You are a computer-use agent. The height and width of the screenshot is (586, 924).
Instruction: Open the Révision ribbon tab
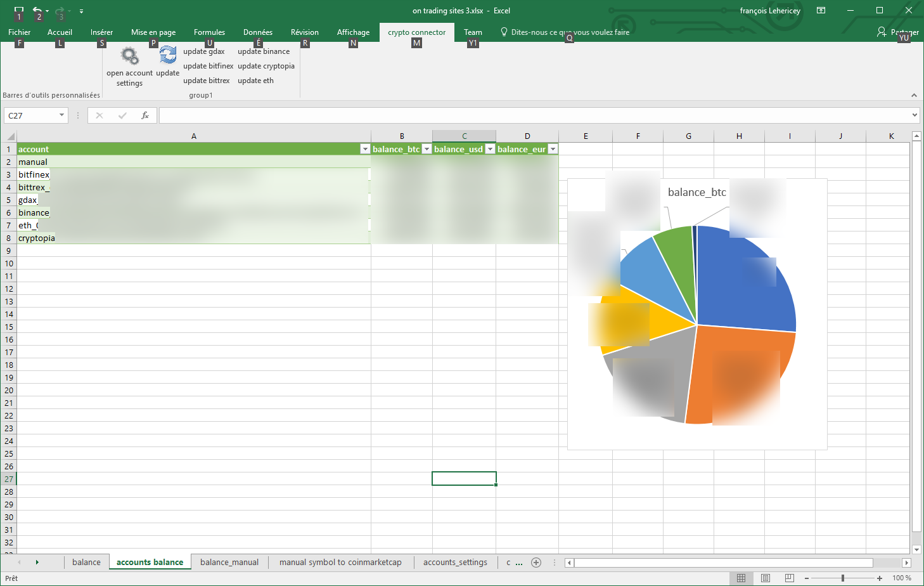click(x=305, y=32)
